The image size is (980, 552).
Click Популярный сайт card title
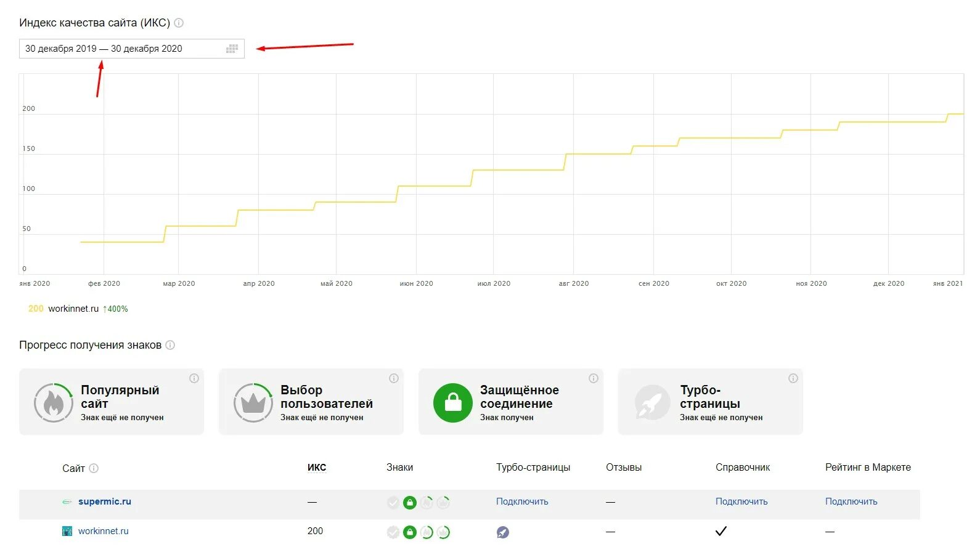click(x=120, y=397)
